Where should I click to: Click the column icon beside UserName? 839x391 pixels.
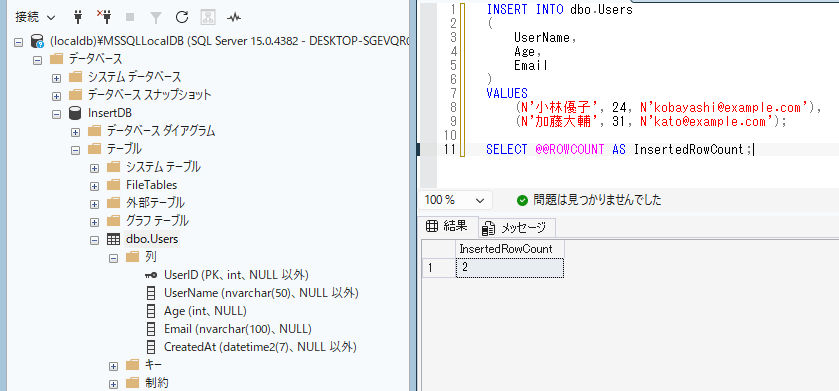coord(151,294)
